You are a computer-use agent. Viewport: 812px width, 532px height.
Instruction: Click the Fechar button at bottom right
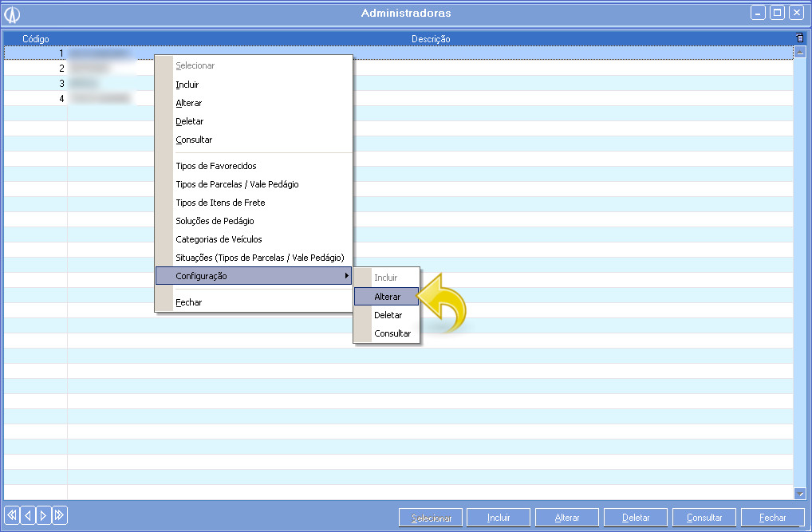772,518
